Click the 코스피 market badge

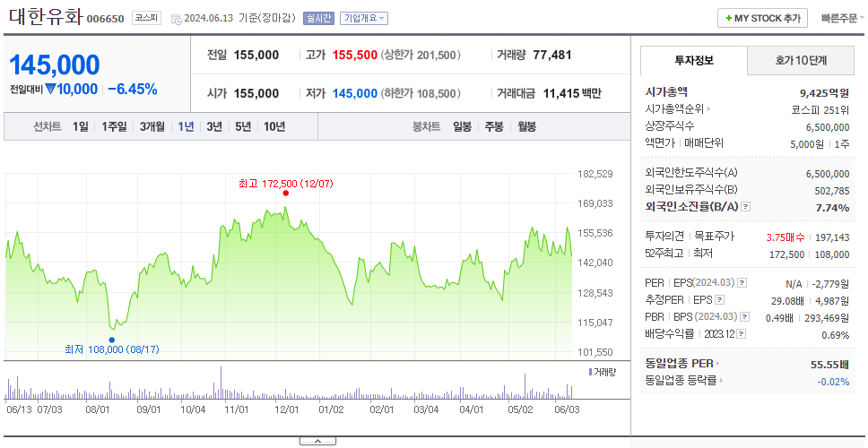pos(146,18)
